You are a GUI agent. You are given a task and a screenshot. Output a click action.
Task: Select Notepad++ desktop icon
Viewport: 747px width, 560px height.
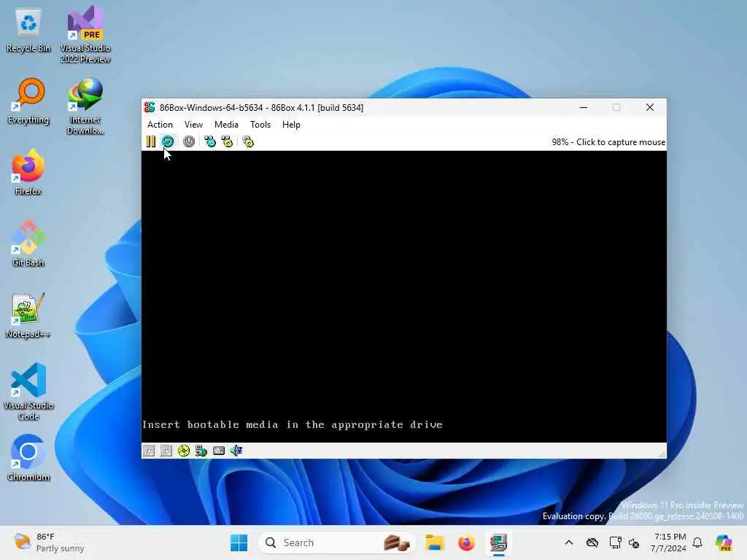pos(28,315)
